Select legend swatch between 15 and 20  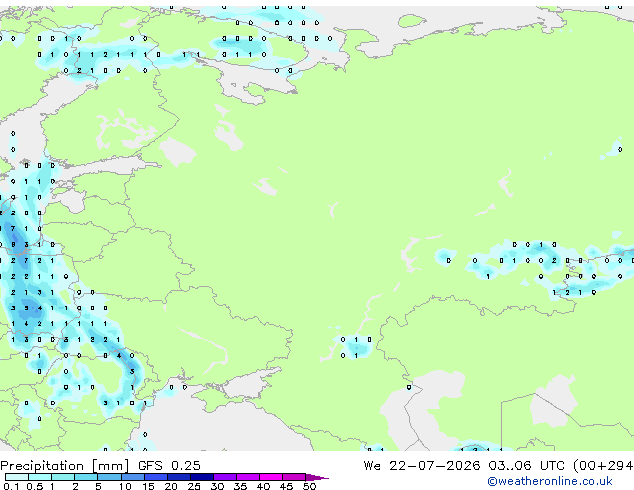(156, 477)
